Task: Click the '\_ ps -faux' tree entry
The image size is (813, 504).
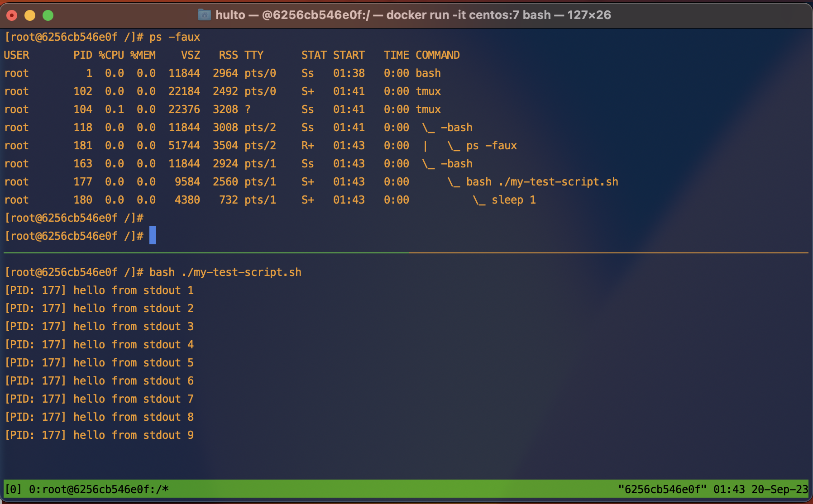Action: coord(482,146)
